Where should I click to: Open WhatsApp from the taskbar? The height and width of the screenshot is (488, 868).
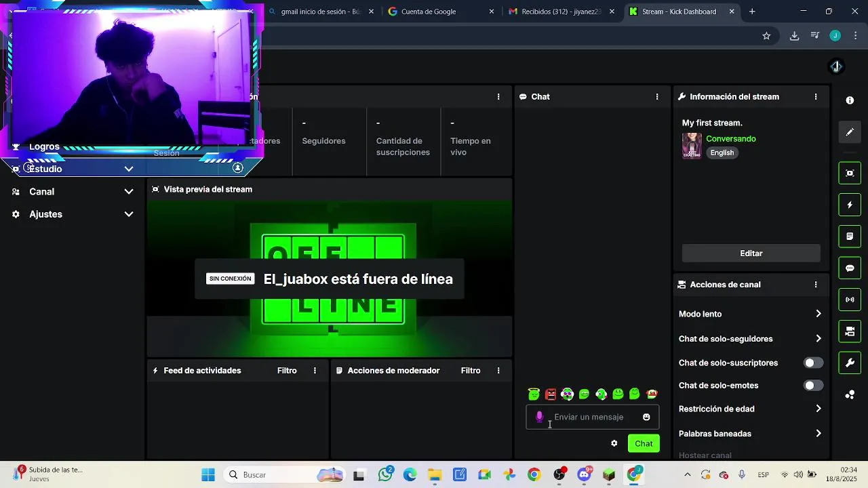[x=387, y=474]
